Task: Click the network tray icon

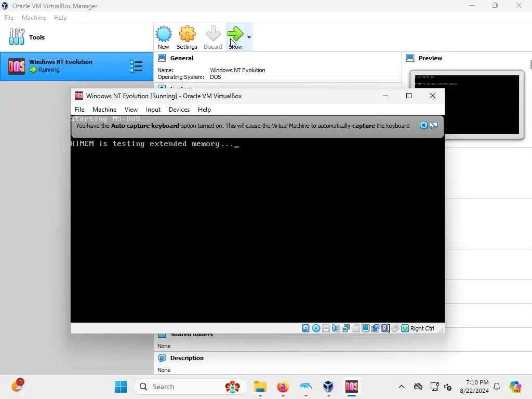Action: (434, 387)
